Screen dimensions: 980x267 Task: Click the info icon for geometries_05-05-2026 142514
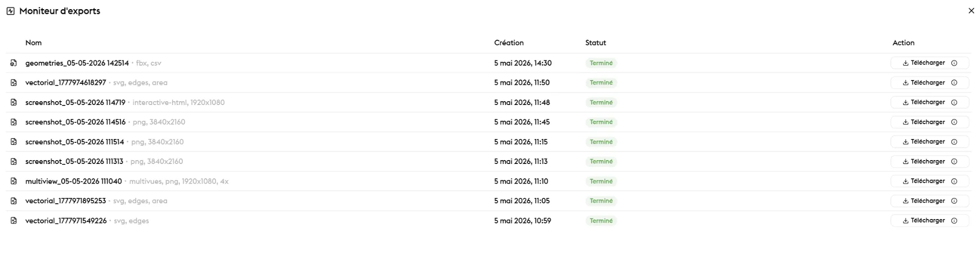pyautogui.click(x=954, y=63)
